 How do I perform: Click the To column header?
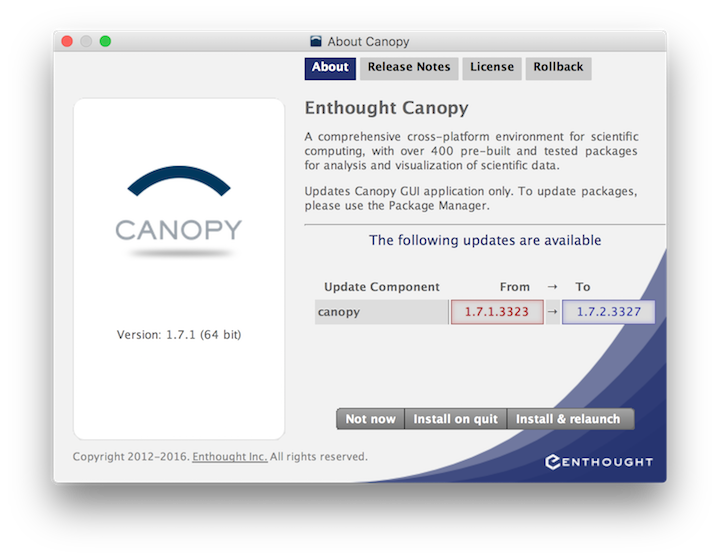(x=583, y=287)
